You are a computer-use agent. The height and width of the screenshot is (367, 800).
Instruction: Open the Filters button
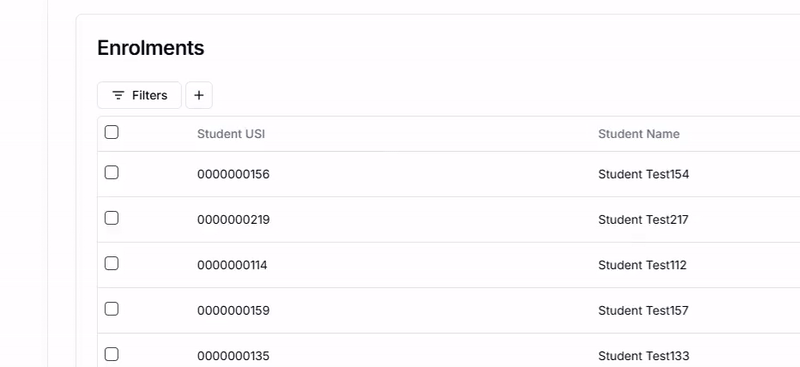point(139,95)
